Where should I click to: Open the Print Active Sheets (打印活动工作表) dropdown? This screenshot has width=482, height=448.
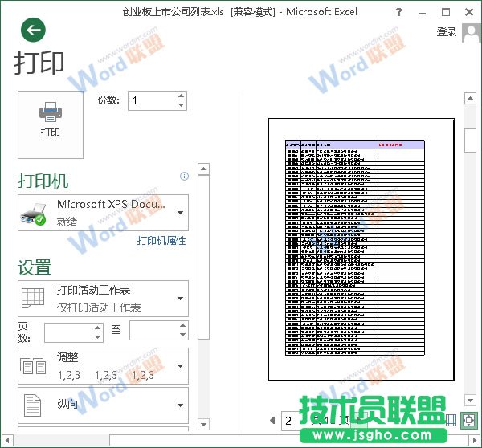click(103, 299)
